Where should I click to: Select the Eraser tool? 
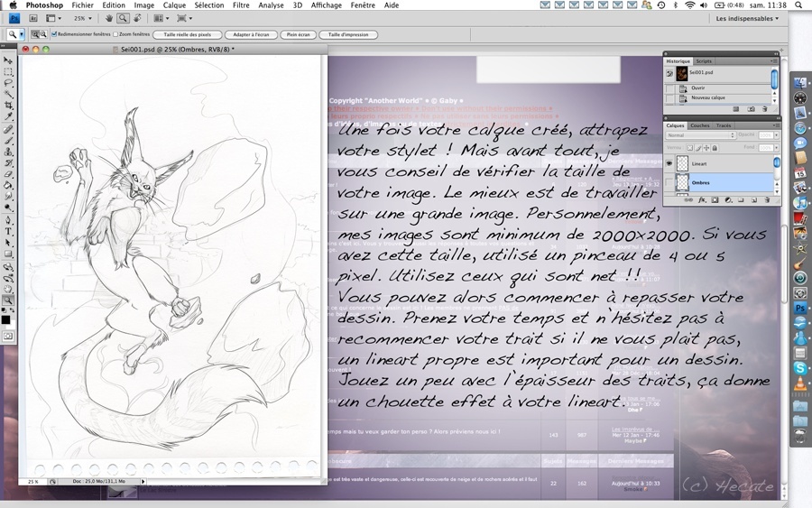[8, 172]
